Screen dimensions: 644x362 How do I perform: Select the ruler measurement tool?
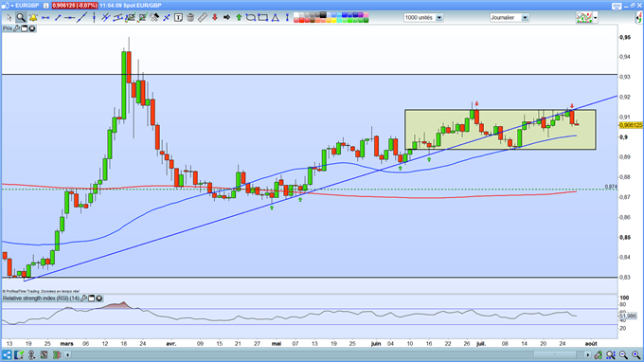[203, 18]
